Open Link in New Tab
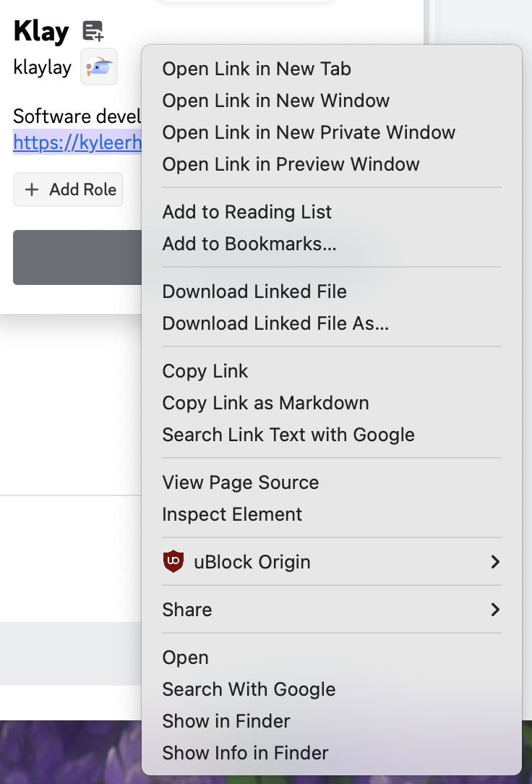532x784 pixels. (x=257, y=69)
